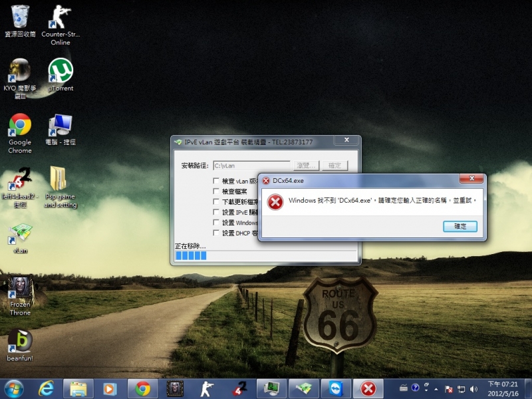Image resolution: width=532 pixels, height=399 pixels.
Task: Select the KYO Warcraft III desktop shortcut
Action: point(20,78)
